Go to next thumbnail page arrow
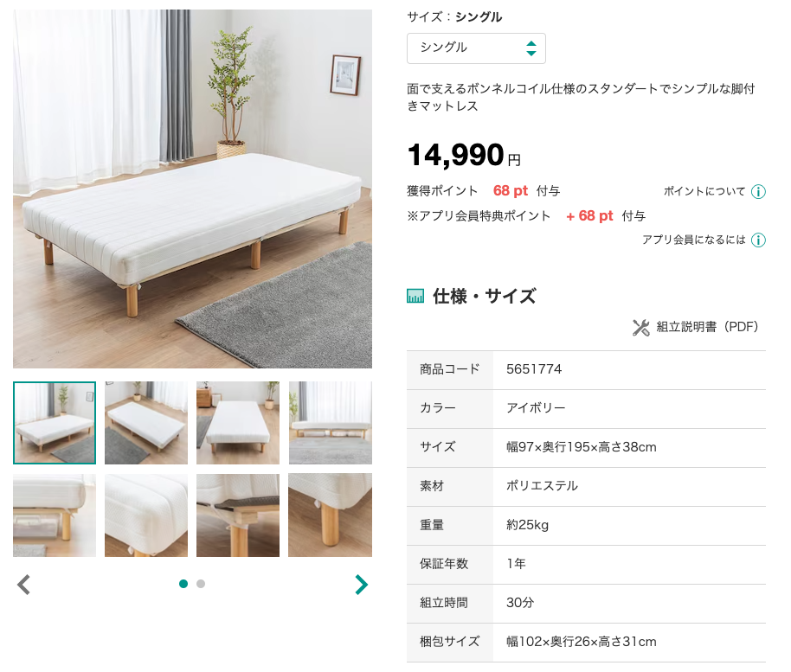Screen dimensions: 791x672 [361, 585]
